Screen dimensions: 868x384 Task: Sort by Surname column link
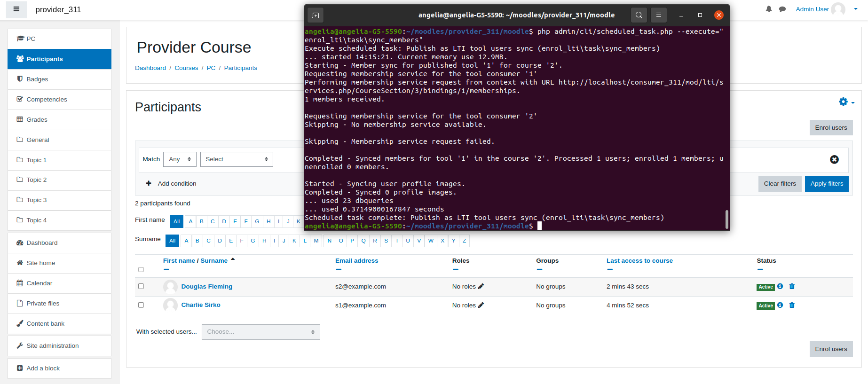click(x=214, y=260)
